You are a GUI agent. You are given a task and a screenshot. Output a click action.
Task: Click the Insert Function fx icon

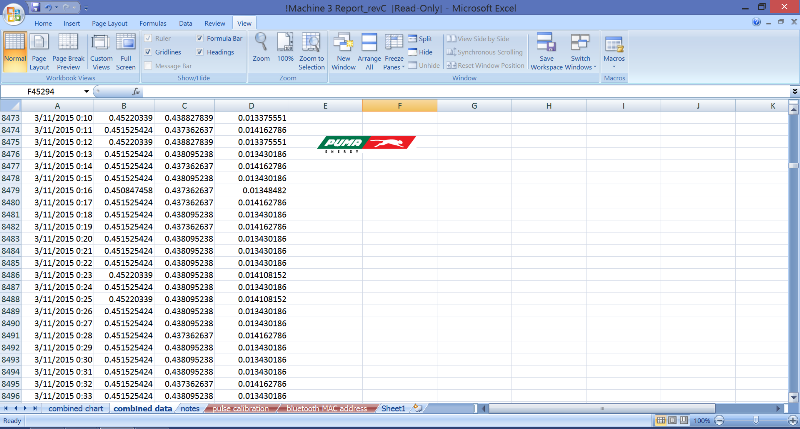(x=136, y=92)
